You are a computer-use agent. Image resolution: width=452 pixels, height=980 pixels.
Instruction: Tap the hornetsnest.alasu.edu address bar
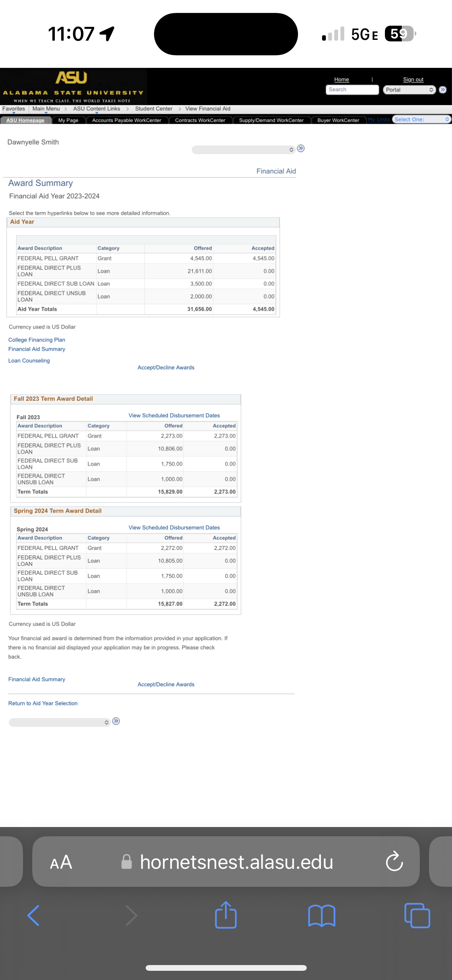click(226, 862)
